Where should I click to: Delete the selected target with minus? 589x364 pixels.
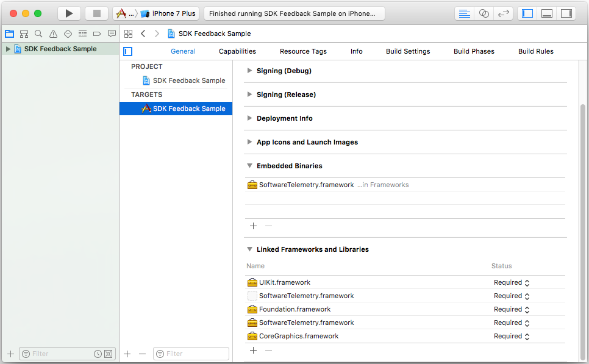(x=142, y=354)
